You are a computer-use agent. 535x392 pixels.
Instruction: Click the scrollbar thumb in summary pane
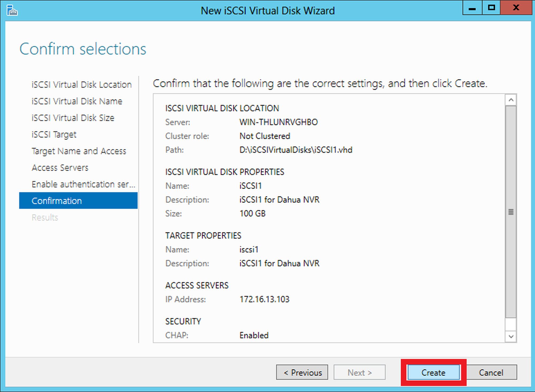tap(511, 212)
